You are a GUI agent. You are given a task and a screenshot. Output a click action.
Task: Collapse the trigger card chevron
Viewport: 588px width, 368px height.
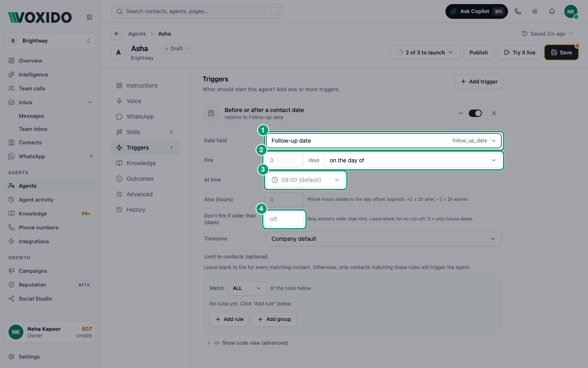point(461,113)
